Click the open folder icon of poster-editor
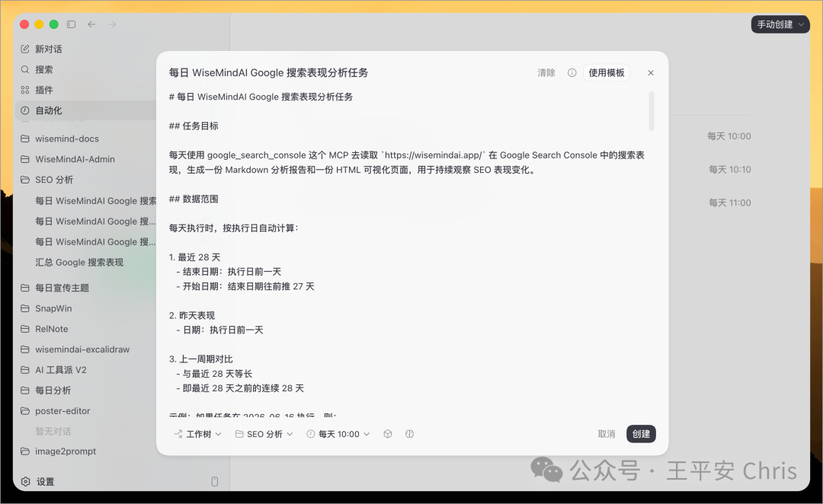This screenshot has height=504, width=823. click(24, 410)
